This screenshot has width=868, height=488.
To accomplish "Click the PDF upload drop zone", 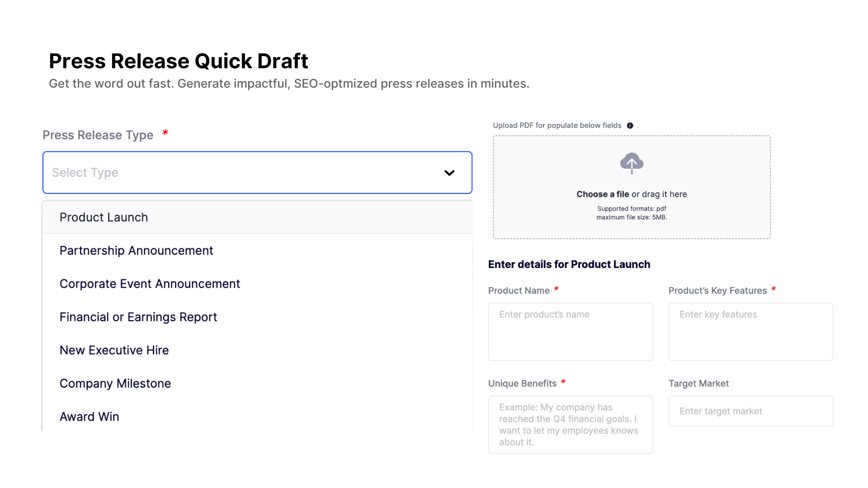I will pyautogui.click(x=632, y=187).
